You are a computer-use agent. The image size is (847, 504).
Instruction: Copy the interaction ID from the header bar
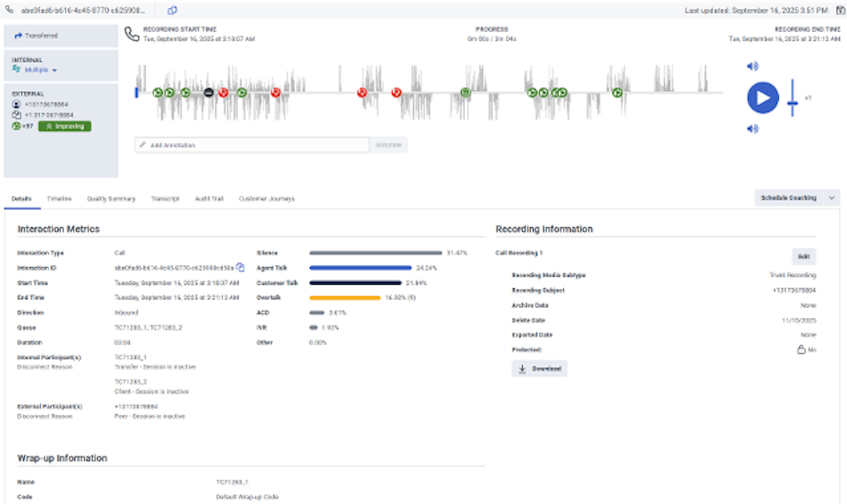pyautogui.click(x=173, y=10)
